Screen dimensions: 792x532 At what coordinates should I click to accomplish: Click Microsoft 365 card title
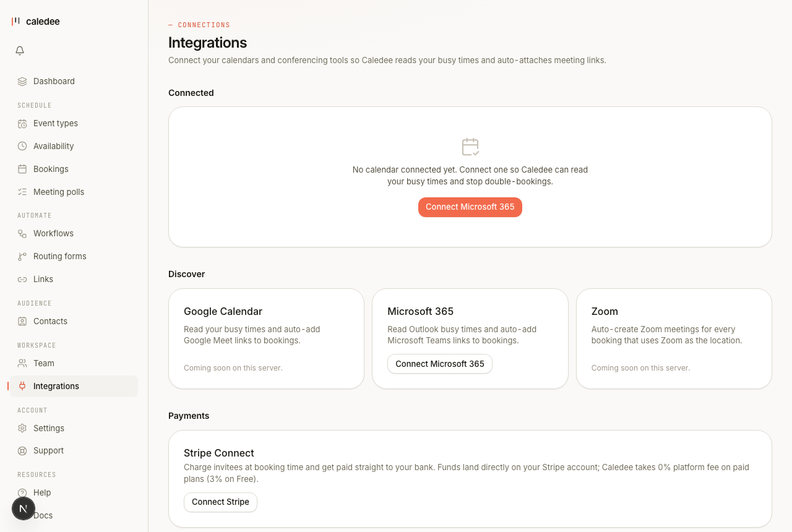pos(421,311)
